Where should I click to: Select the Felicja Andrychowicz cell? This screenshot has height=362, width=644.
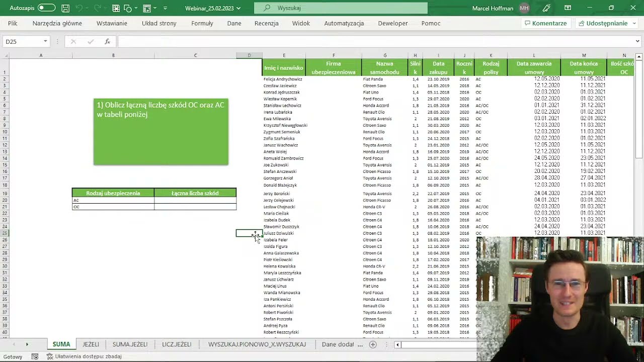[284, 79]
